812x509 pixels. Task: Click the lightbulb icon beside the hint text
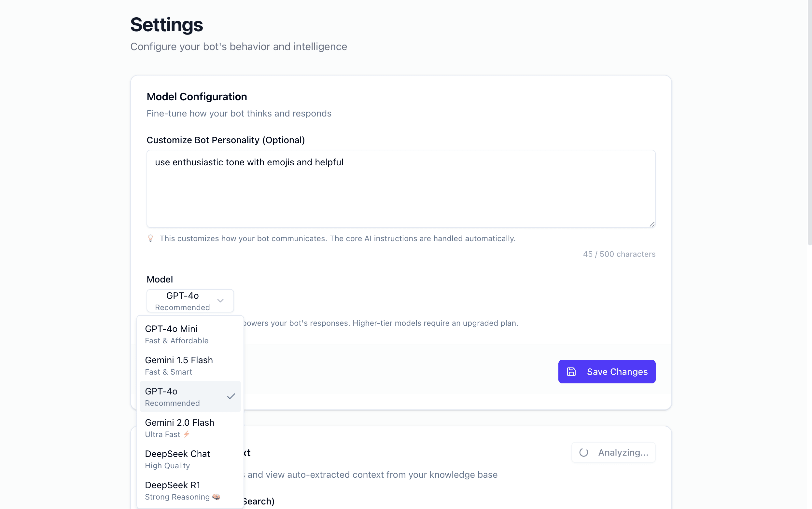pos(150,238)
